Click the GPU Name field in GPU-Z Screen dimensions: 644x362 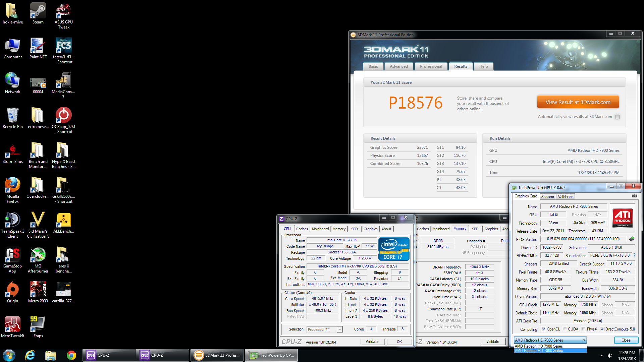574,206
